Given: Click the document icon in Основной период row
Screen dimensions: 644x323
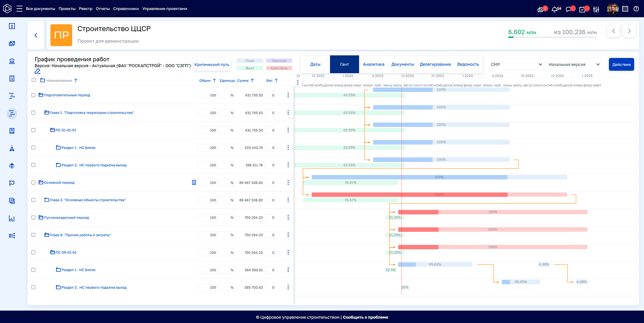Looking at the screenshot, I should point(194,183).
